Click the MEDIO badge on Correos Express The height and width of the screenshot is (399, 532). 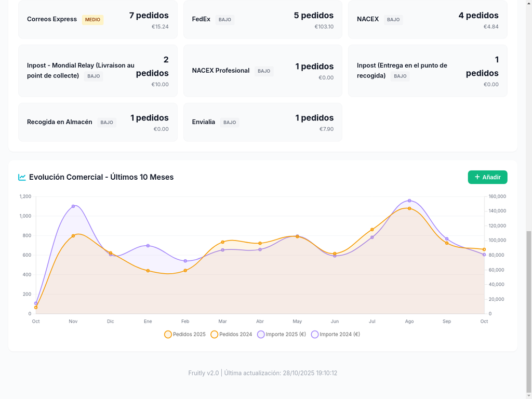pos(92,20)
